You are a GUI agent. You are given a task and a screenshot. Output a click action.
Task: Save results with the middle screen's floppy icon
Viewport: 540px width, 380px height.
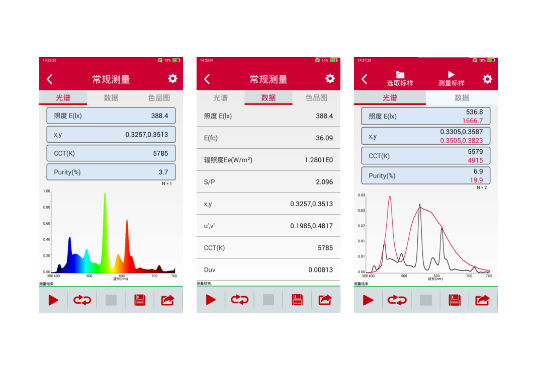click(x=297, y=300)
